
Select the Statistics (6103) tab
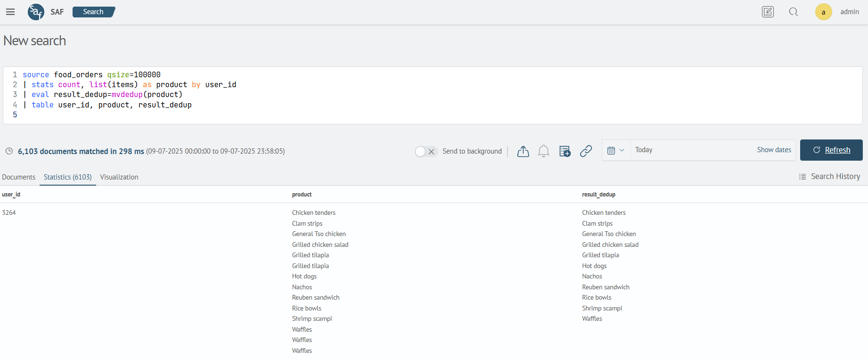pos(68,177)
